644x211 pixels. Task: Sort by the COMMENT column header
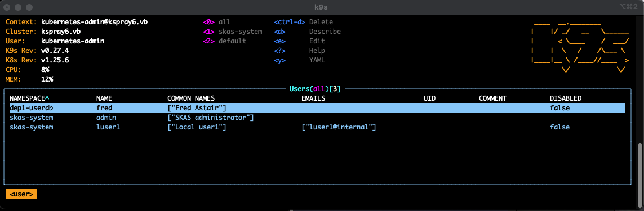(x=492, y=98)
